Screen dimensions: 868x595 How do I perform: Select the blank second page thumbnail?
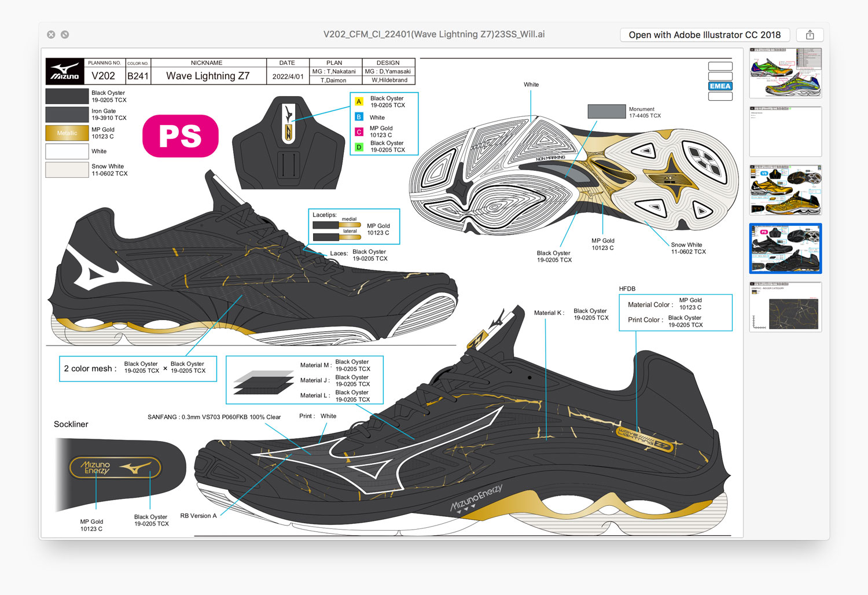(785, 131)
